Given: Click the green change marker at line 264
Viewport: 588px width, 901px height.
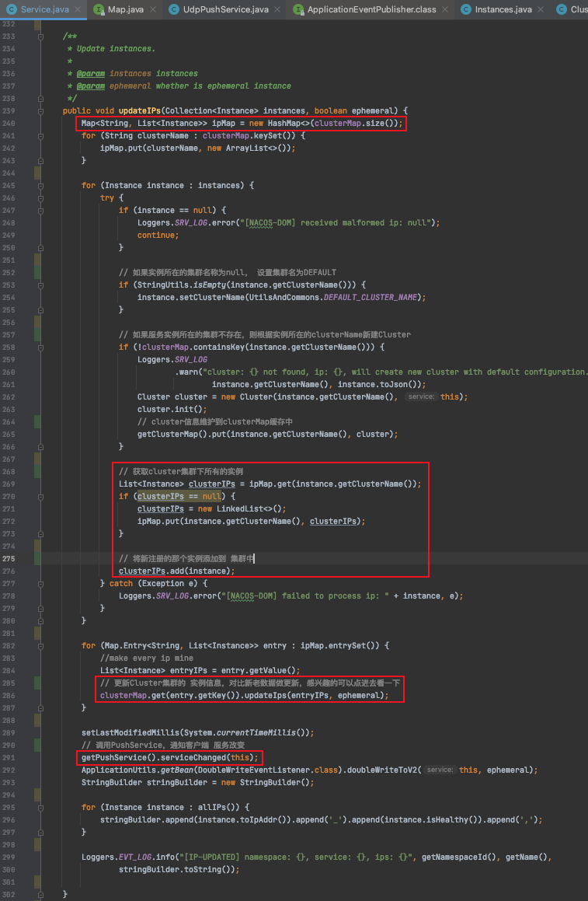Looking at the screenshot, I should point(37,422).
